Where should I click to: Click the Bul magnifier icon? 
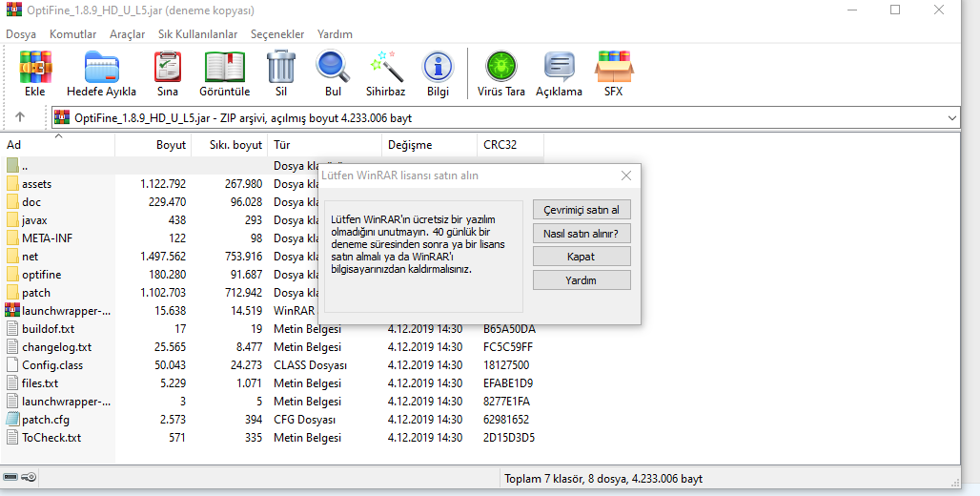(x=333, y=67)
